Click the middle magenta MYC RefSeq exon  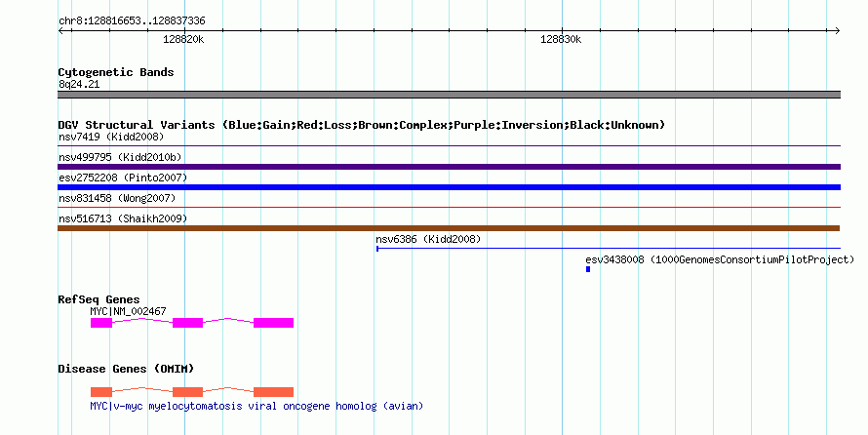point(187,323)
